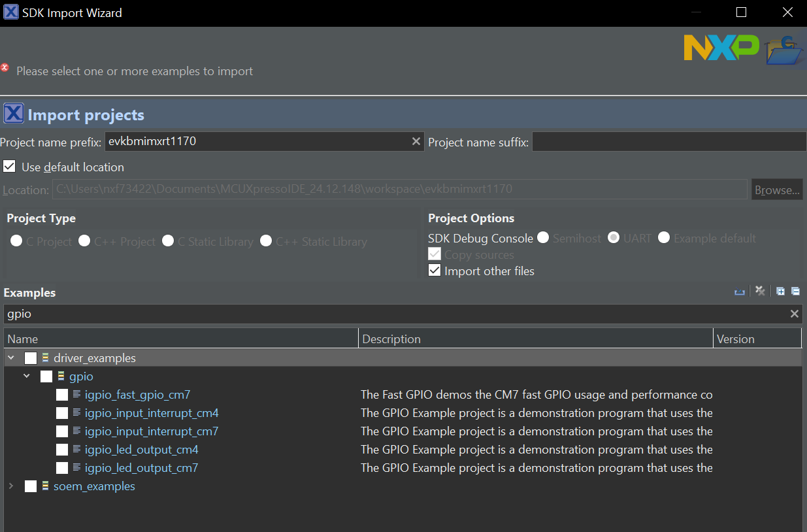807x532 pixels.
Task: Sort examples by the Version column
Action: point(757,338)
